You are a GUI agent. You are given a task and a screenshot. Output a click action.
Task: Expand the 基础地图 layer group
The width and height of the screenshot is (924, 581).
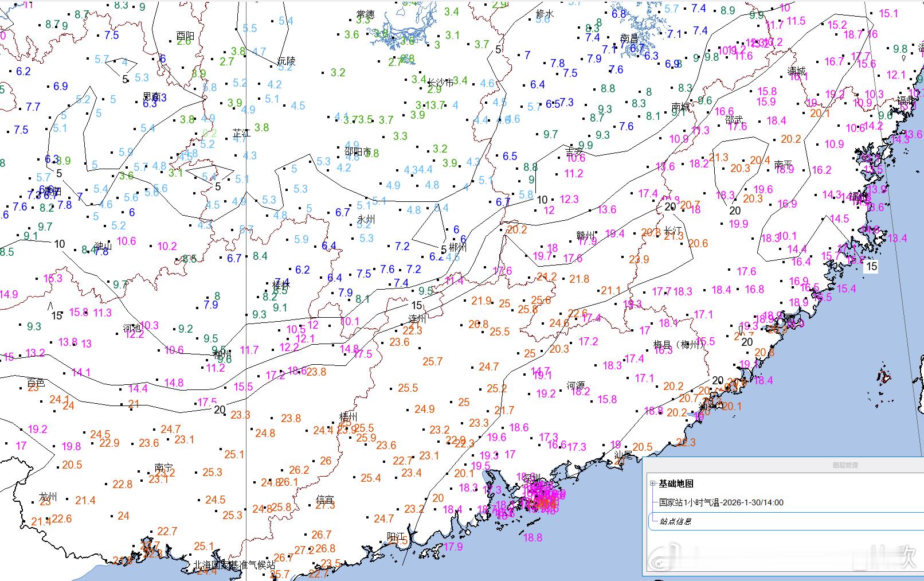pyautogui.click(x=652, y=483)
